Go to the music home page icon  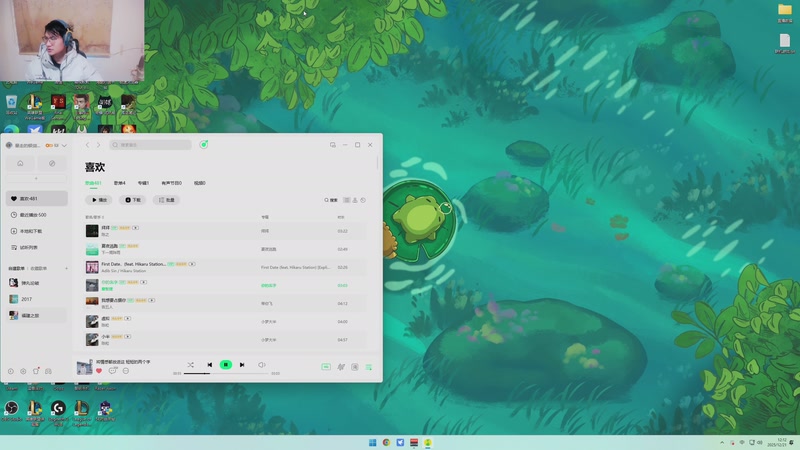pyautogui.click(x=20, y=163)
